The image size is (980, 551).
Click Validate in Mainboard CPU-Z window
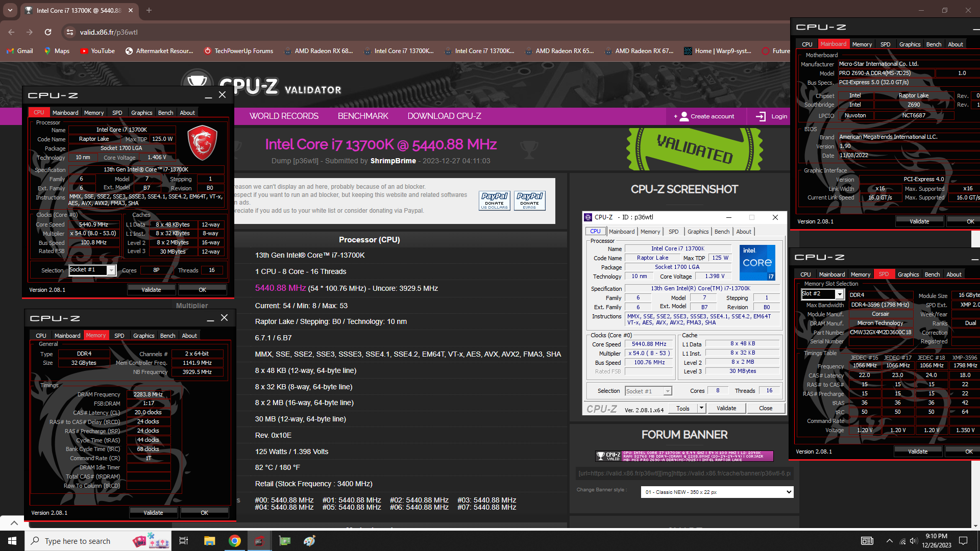coord(919,221)
